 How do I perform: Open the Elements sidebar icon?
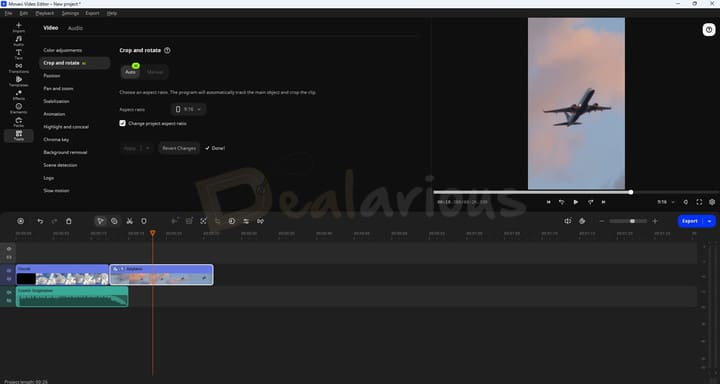tap(18, 108)
